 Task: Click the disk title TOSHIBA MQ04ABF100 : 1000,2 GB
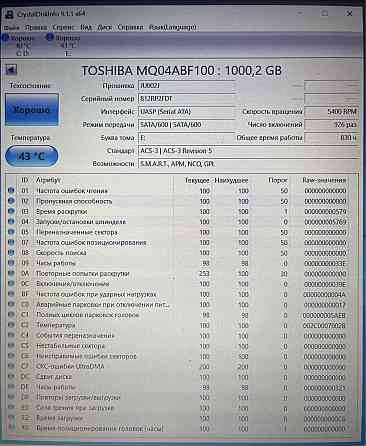coord(182,70)
